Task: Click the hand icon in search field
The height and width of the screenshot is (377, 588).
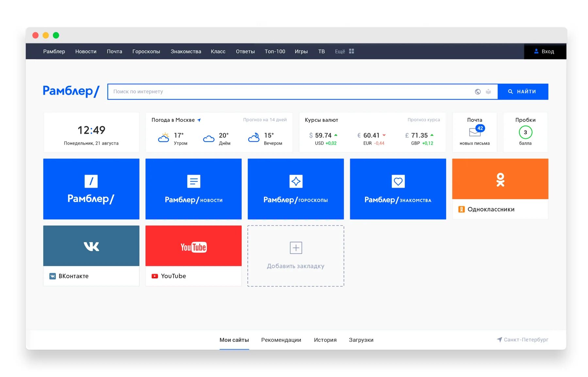Action: coord(488,92)
